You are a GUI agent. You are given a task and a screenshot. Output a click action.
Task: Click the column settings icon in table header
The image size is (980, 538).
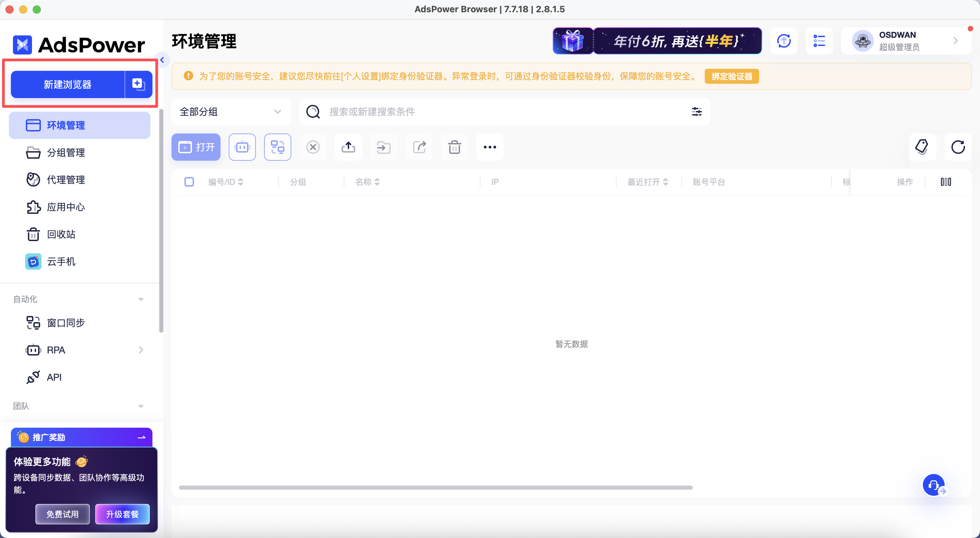[x=946, y=182]
